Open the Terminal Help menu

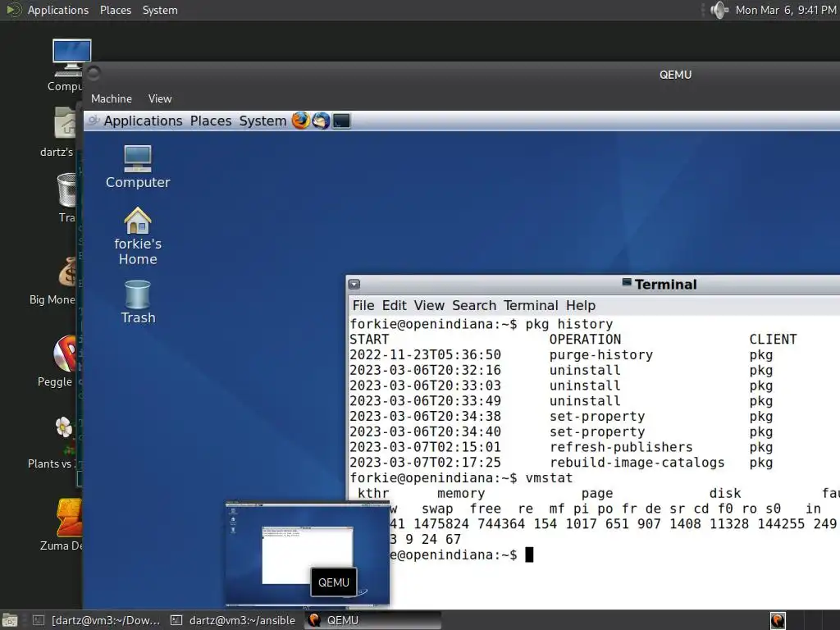click(581, 305)
